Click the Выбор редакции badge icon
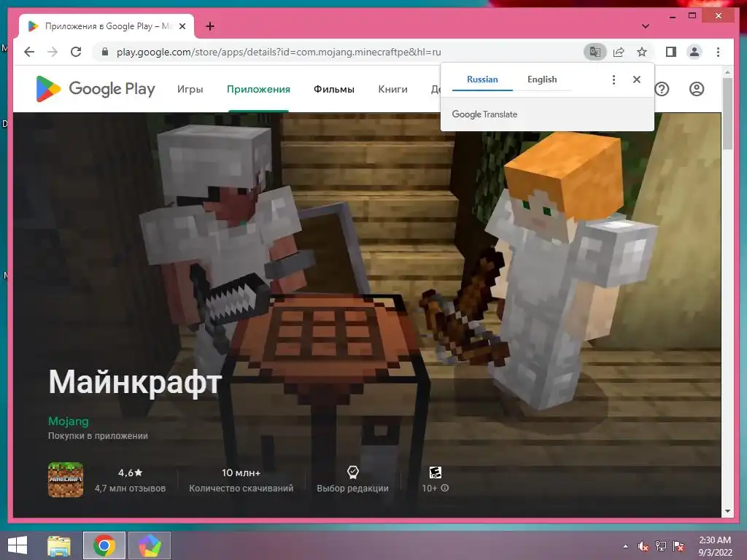This screenshot has height=560, width=747. coord(352,472)
